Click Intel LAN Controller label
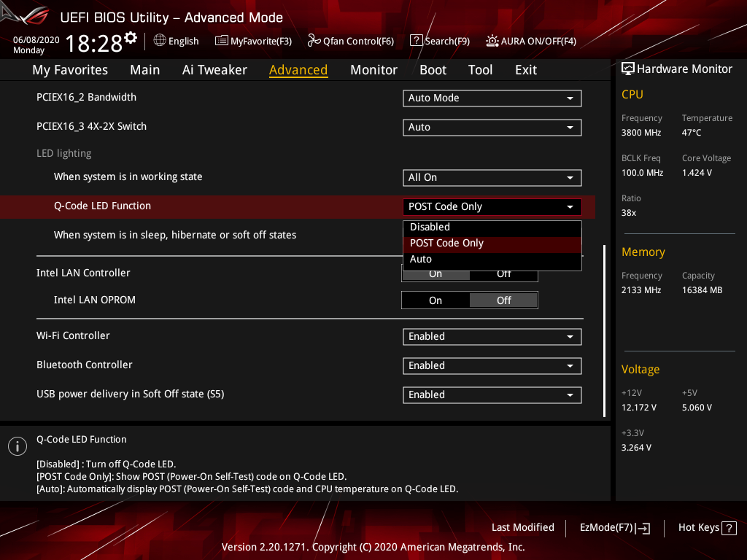Screen dimensions: 747x560 tap(83, 273)
